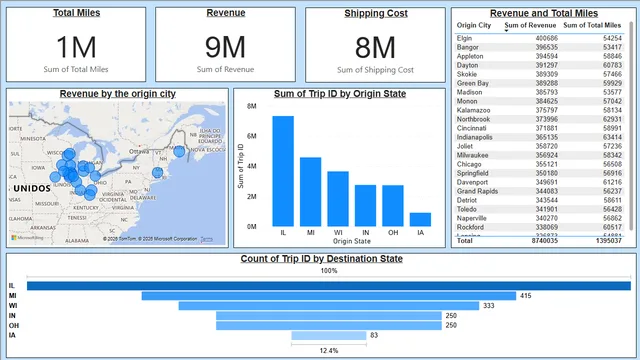The image size is (640, 360).
Task: Click the Revenue by the origin city title
Action: (118, 94)
